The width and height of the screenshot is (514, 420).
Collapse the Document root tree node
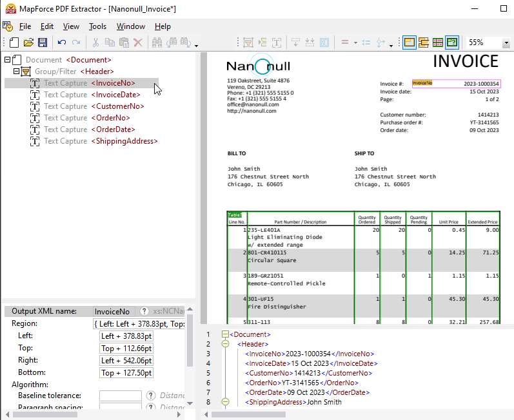pos(8,60)
